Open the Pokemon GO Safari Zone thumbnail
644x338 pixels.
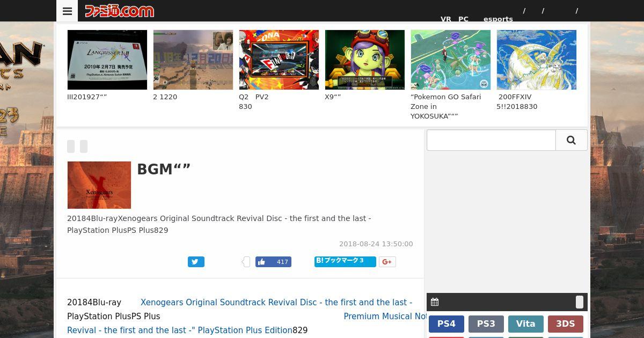click(451, 60)
